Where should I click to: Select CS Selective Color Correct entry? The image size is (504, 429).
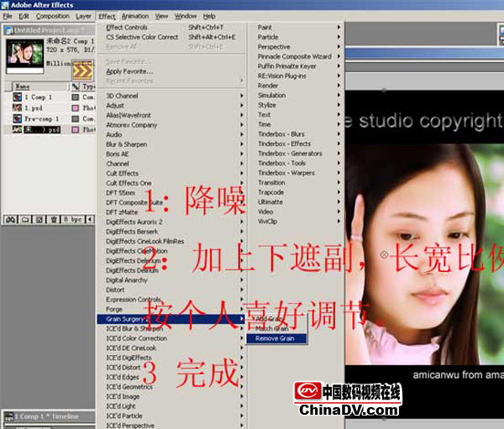pyautogui.click(x=171, y=37)
